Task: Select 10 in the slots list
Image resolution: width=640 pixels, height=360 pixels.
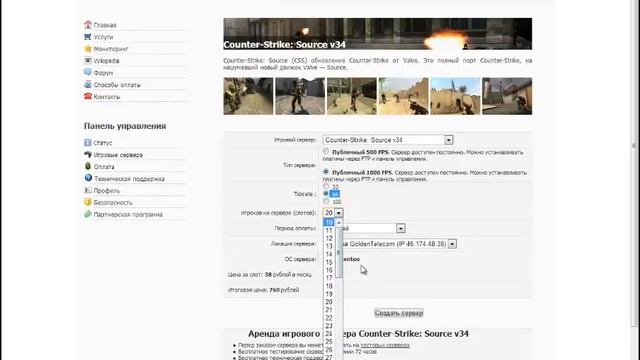Action: point(329,222)
